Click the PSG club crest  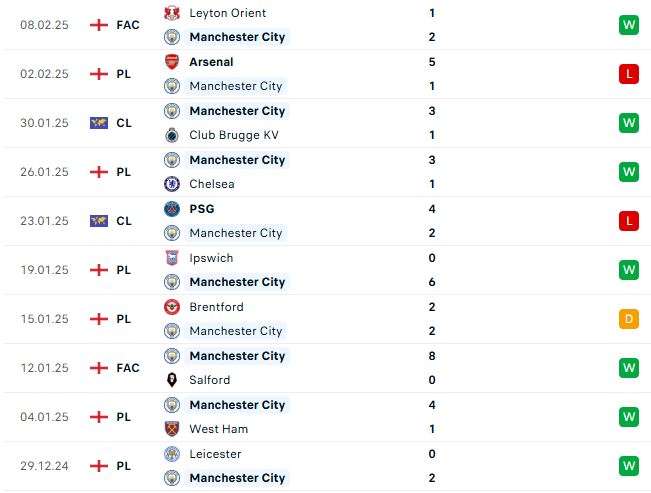click(x=172, y=209)
